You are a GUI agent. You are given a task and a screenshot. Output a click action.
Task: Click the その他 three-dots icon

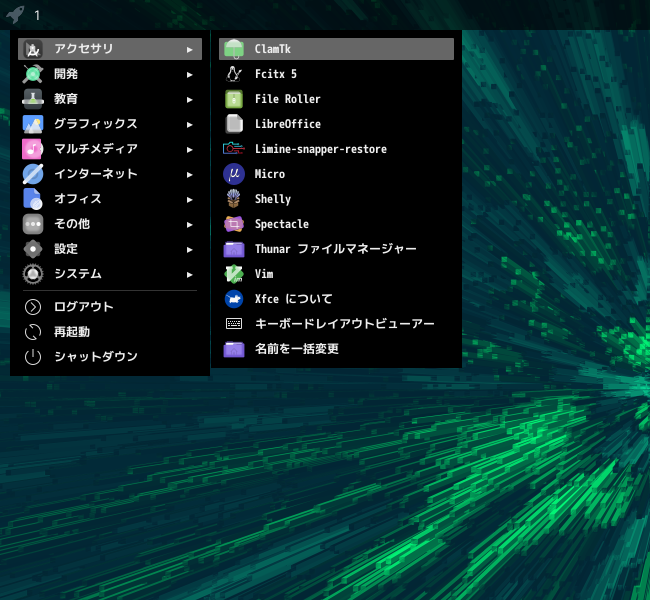(33, 224)
